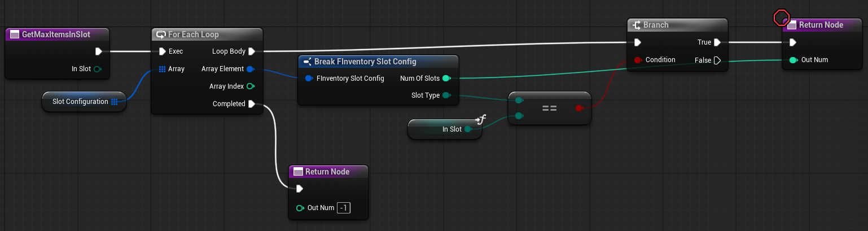Click the equals node red output pin
The width and height of the screenshot is (868, 231).
[x=578, y=108]
